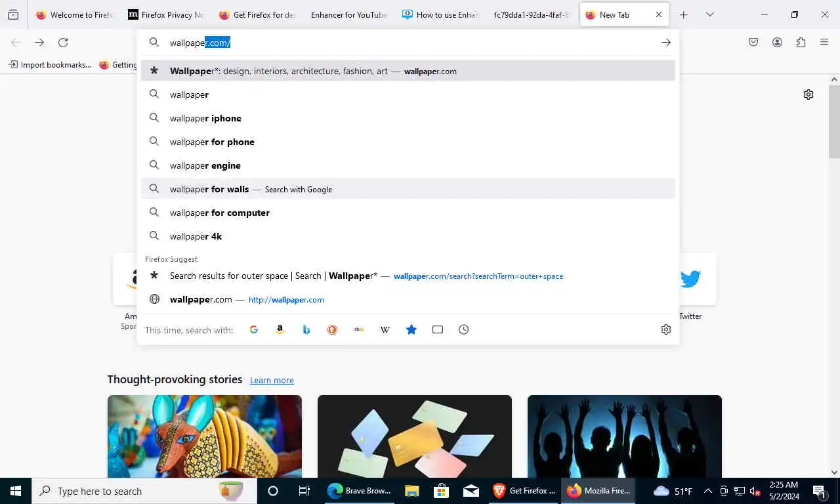The width and height of the screenshot is (840, 504).
Task: Go forward one page
Action: tap(39, 43)
